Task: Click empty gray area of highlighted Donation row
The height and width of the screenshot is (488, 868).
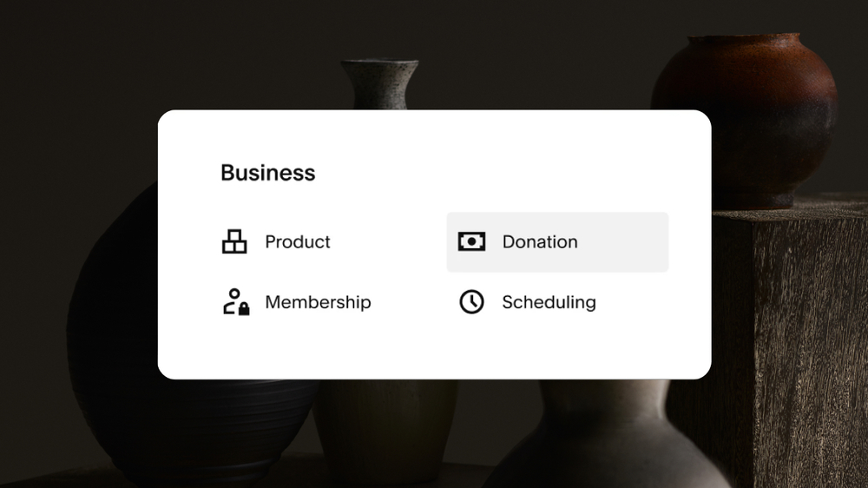Action: (x=625, y=242)
